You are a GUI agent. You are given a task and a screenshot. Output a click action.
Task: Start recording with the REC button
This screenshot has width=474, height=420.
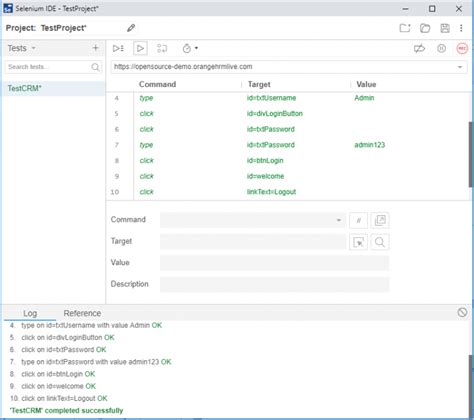(462, 48)
